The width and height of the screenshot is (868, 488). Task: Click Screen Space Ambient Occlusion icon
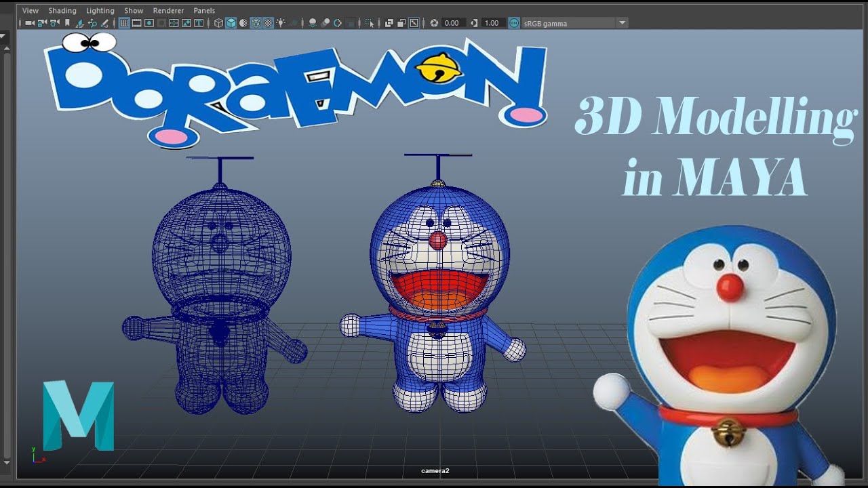click(313, 23)
